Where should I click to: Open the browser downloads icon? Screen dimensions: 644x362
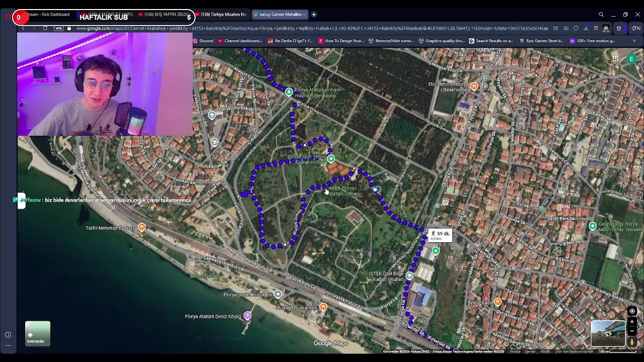coord(586,28)
